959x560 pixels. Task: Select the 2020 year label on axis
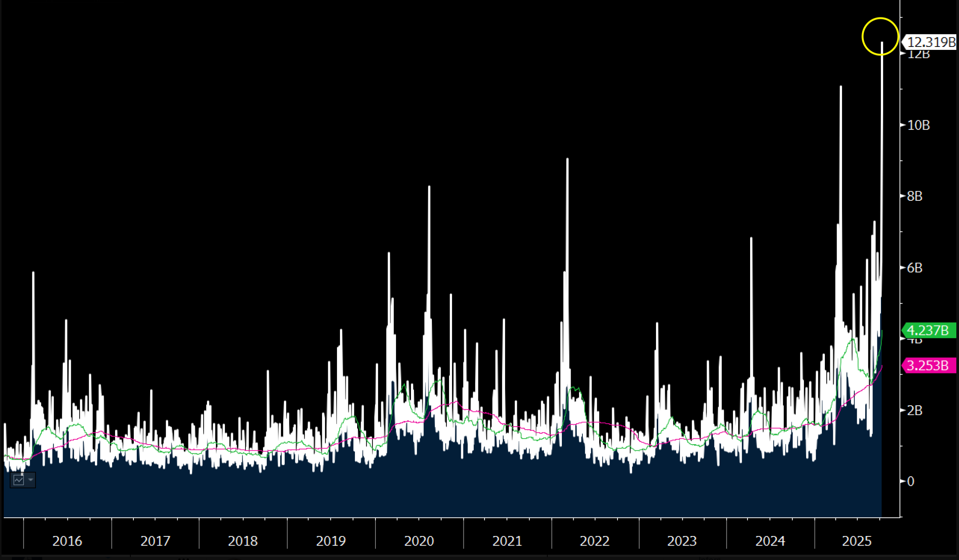pyautogui.click(x=419, y=541)
